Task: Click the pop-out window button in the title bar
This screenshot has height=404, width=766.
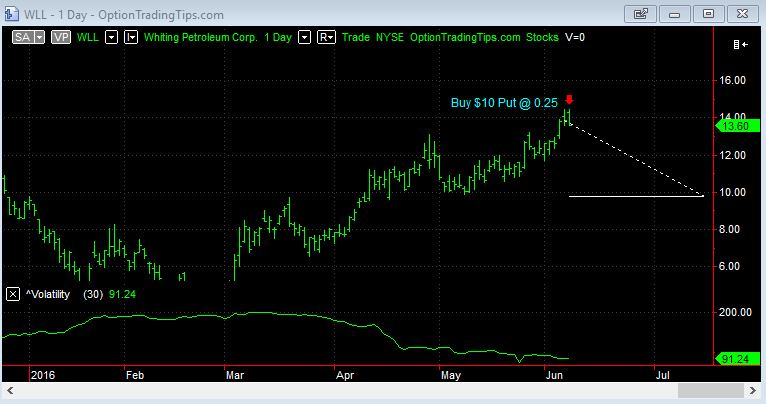Action: 640,14
